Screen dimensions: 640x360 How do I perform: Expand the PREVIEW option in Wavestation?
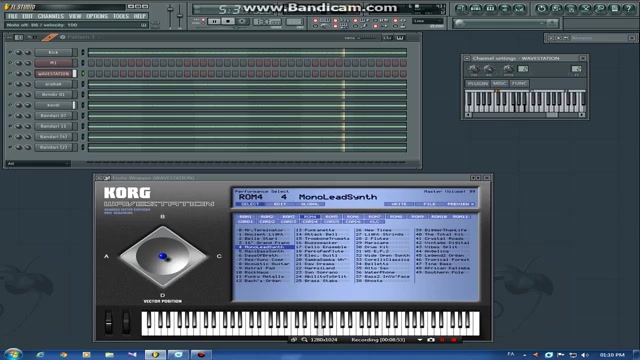[460, 204]
